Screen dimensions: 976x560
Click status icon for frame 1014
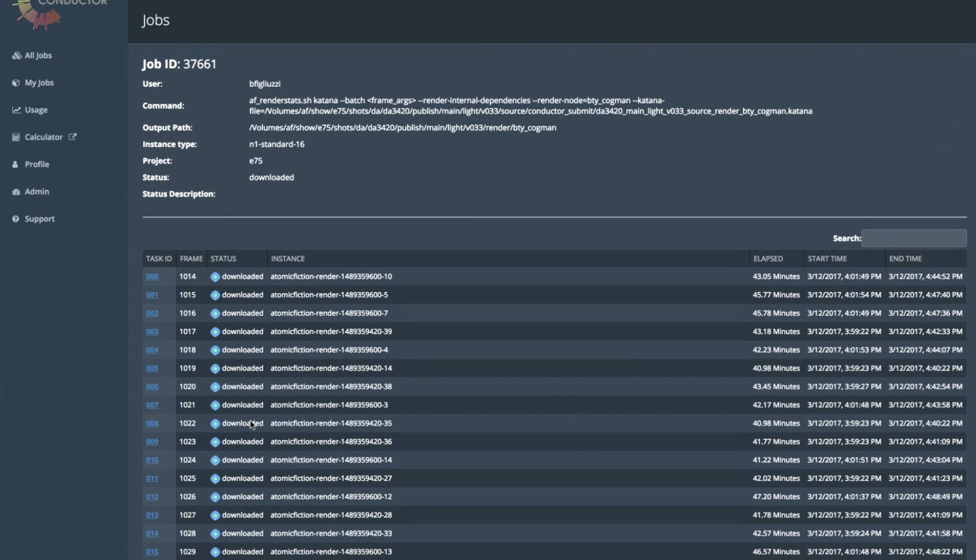tap(215, 277)
